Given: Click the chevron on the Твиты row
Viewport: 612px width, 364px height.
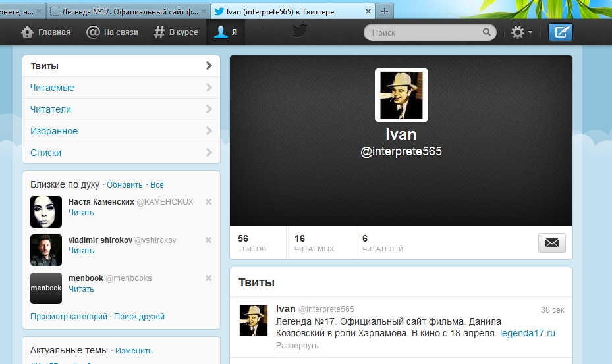Looking at the screenshot, I should point(209,66).
